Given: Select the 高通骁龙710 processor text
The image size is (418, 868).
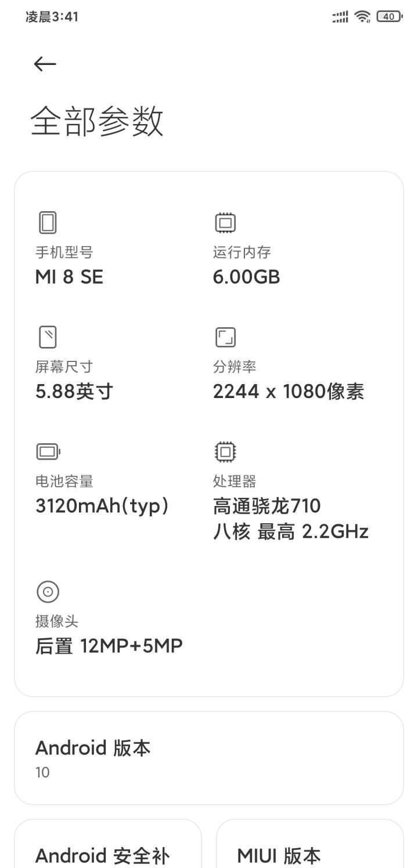Looking at the screenshot, I should point(267,506).
